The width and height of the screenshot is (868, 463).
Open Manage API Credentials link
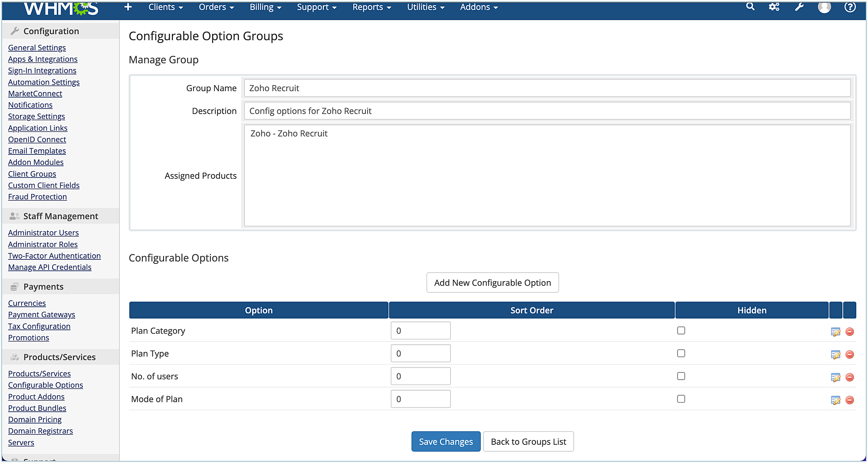click(x=49, y=267)
